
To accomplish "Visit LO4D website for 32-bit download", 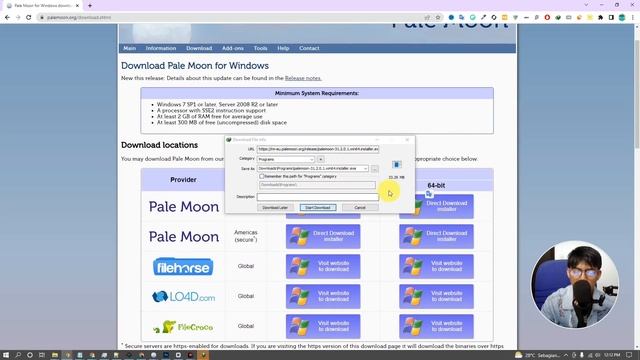I will (x=323, y=296).
